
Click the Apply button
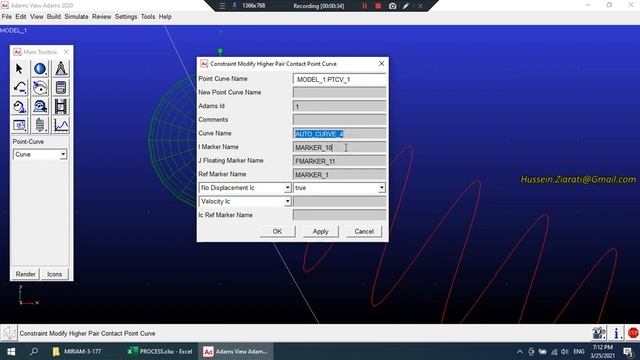(x=320, y=231)
